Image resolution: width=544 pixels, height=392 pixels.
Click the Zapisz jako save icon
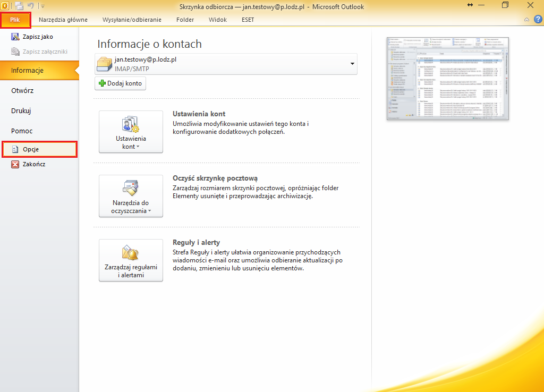coord(15,37)
